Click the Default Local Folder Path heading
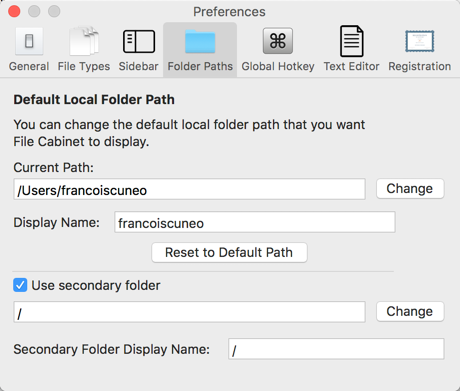 click(x=94, y=100)
